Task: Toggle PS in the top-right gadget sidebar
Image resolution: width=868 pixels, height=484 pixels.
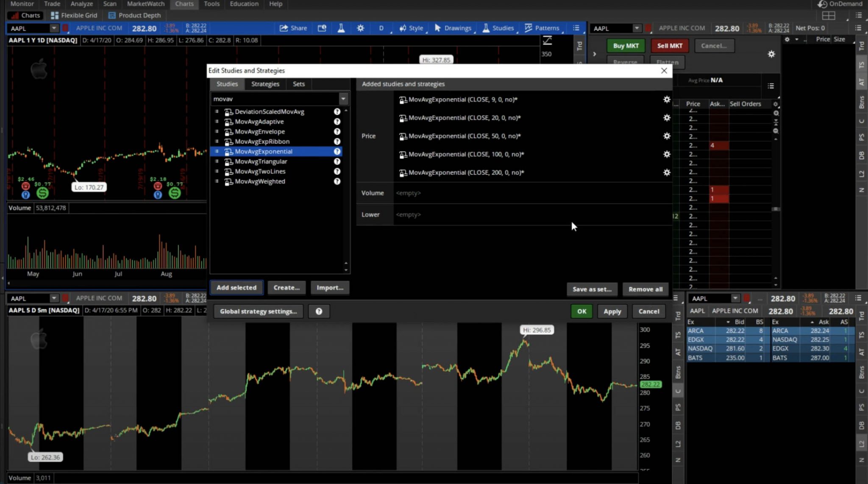Action: click(x=862, y=137)
